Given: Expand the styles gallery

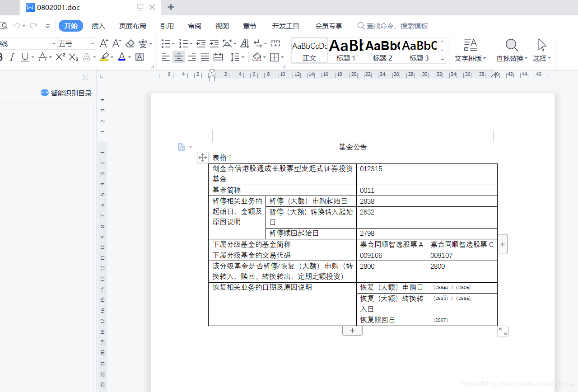Looking at the screenshot, I should (443, 59).
